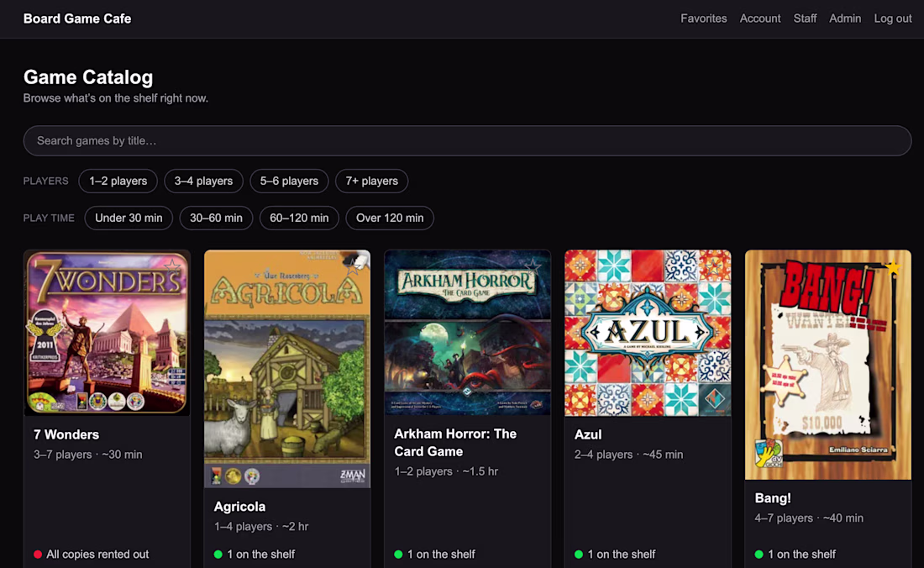Click '1 on the shelf' under Arkham Horror

coord(435,555)
